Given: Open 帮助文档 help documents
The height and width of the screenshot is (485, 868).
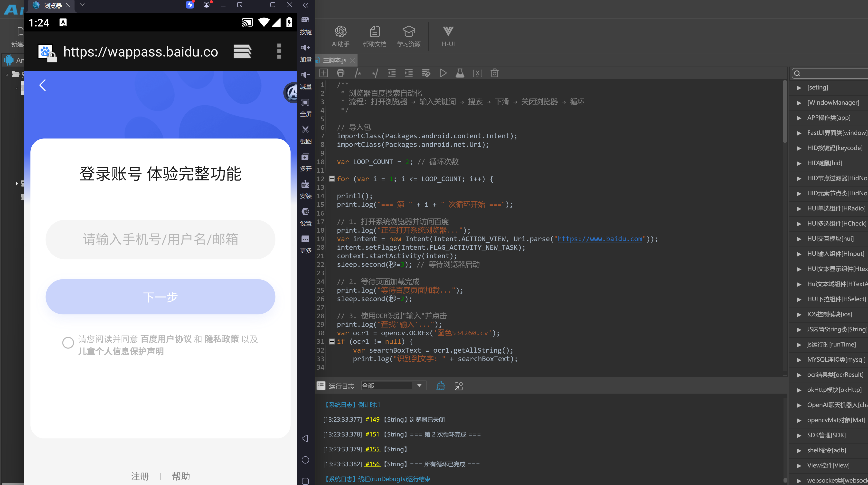Looking at the screenshot, I should pyautogui.click(x=374, y=36).
